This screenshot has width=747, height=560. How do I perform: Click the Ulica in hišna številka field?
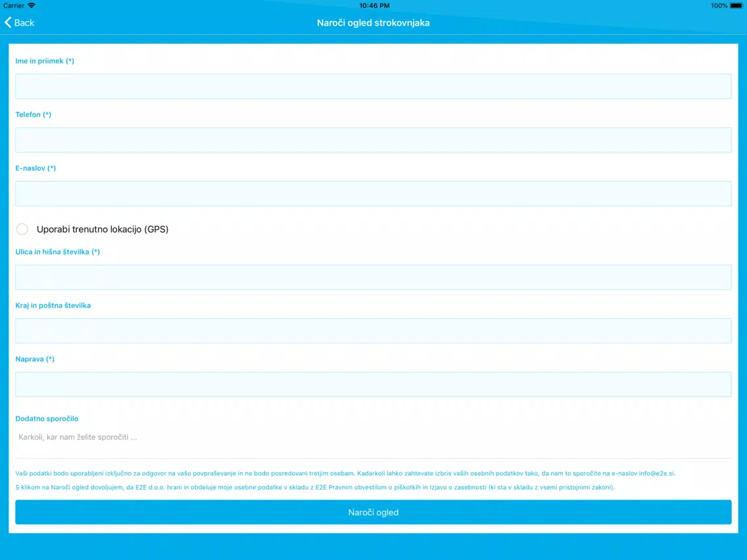tap(373, 277)
